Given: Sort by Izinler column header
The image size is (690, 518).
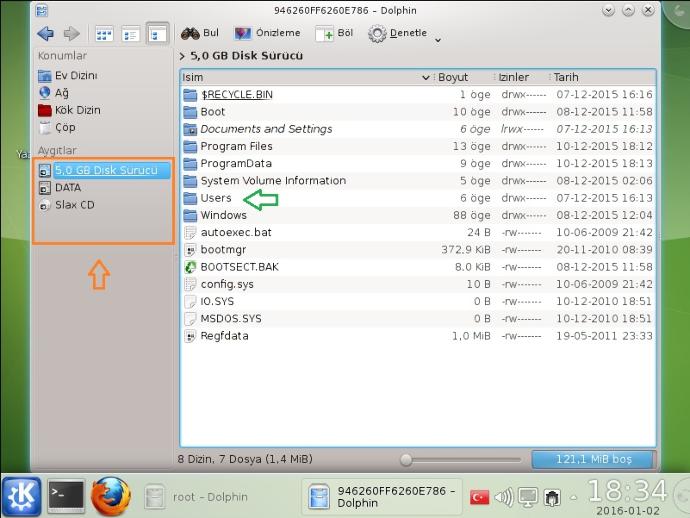Looking at the screenshot, I should 514,77.
